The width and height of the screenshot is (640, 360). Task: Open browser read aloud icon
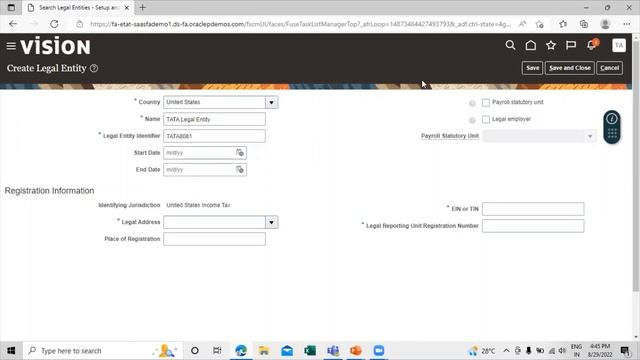click(522, 24)
